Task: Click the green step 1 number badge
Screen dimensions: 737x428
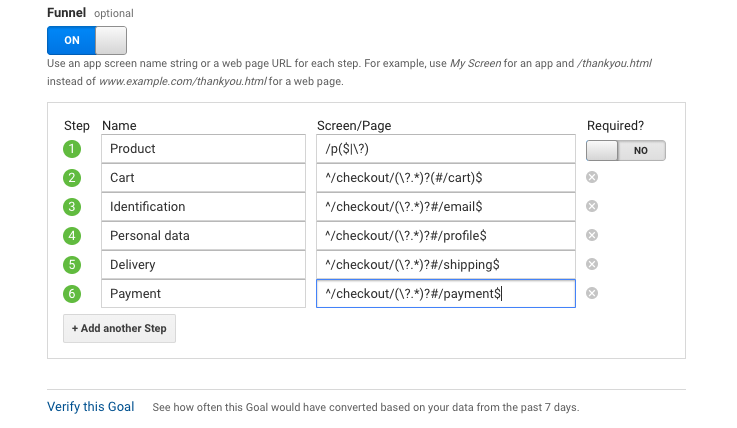Action: pyautogui.click(x=72, y=150)
